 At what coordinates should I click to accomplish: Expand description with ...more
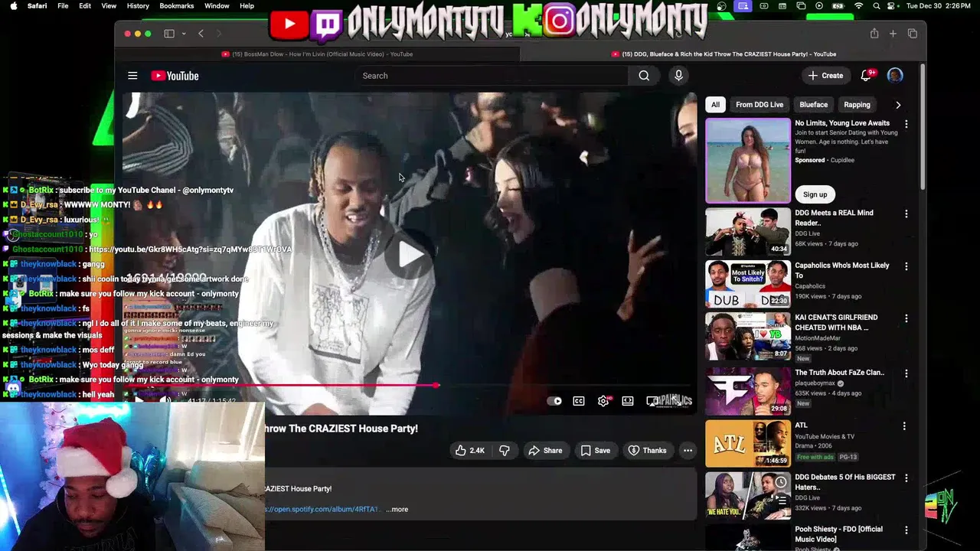pyautogui.click(x=397, y=510)
